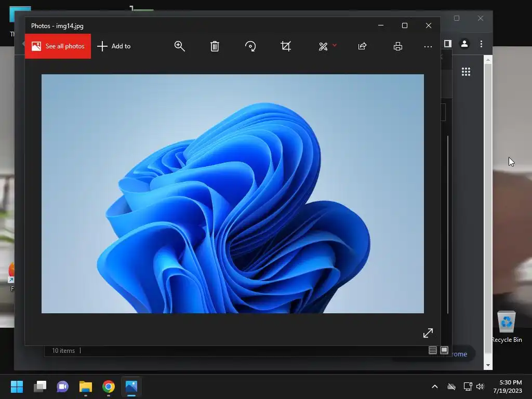This screenshot has width=532, height=399.
Task: Click Add to button in Photos toolbar
Action: tap(114, 46)
